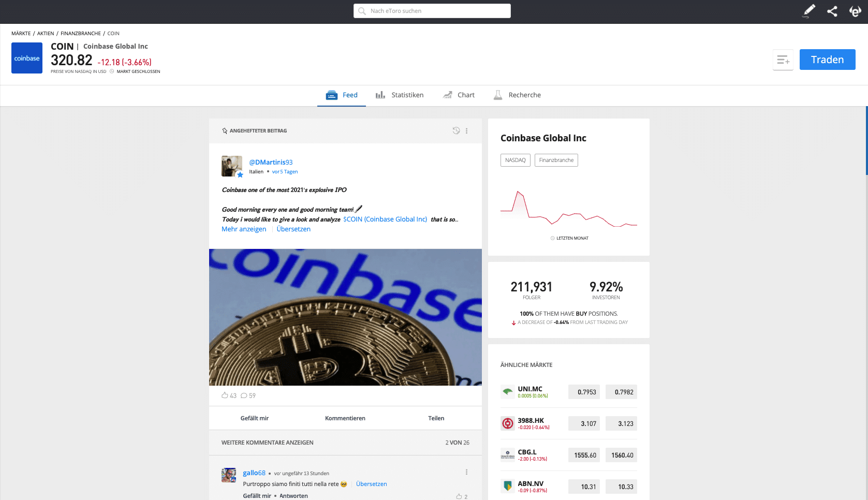Click the share icon in top bar
Viewport: 868px width, 500px height.
pyautogui.click(x=832, y=11)
